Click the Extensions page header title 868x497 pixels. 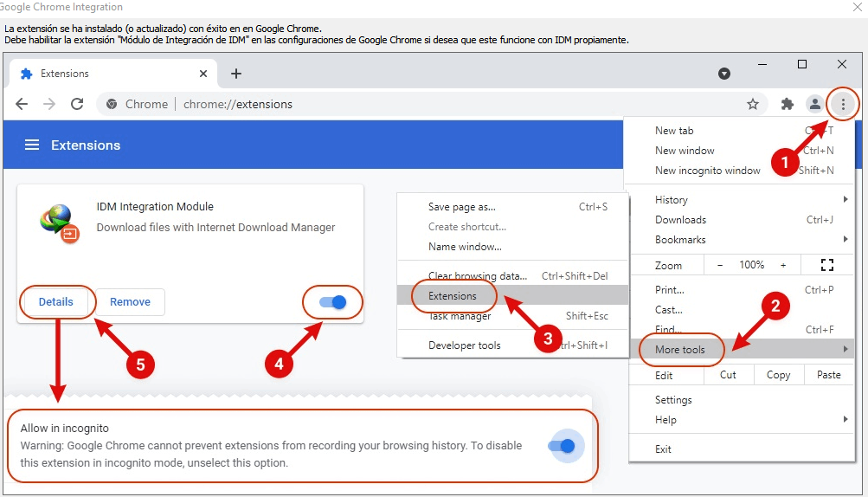pos(86,145)
